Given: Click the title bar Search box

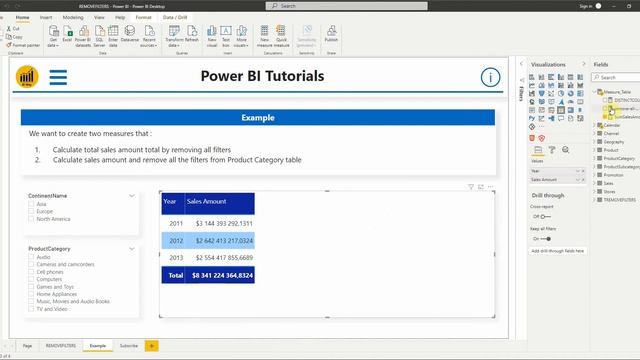Looking at the screenshot, I should [347, 6].
